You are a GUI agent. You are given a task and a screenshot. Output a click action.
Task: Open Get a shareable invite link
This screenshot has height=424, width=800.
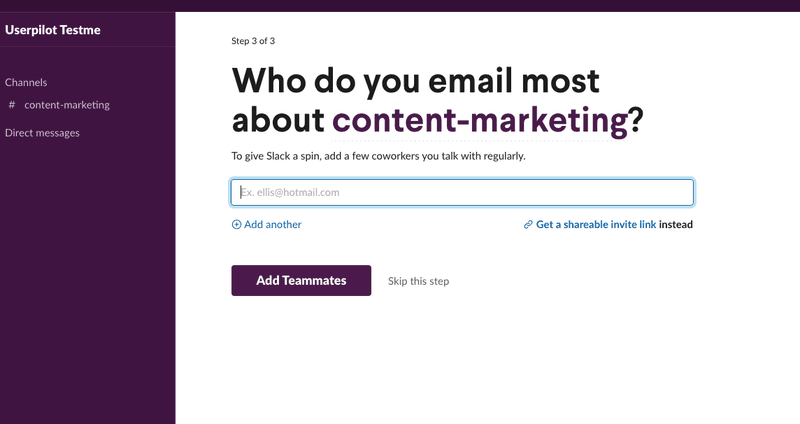pos(596,225)
